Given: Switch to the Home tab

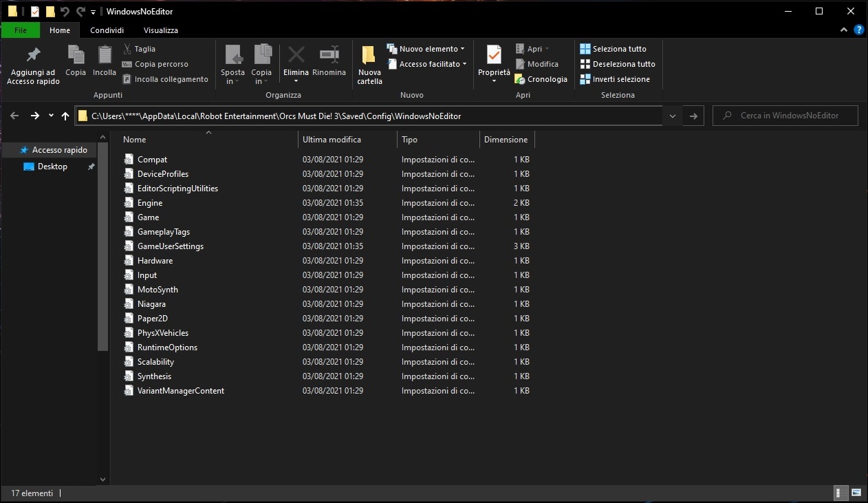Looking at the screenshot, I should [x=60, y=30].
